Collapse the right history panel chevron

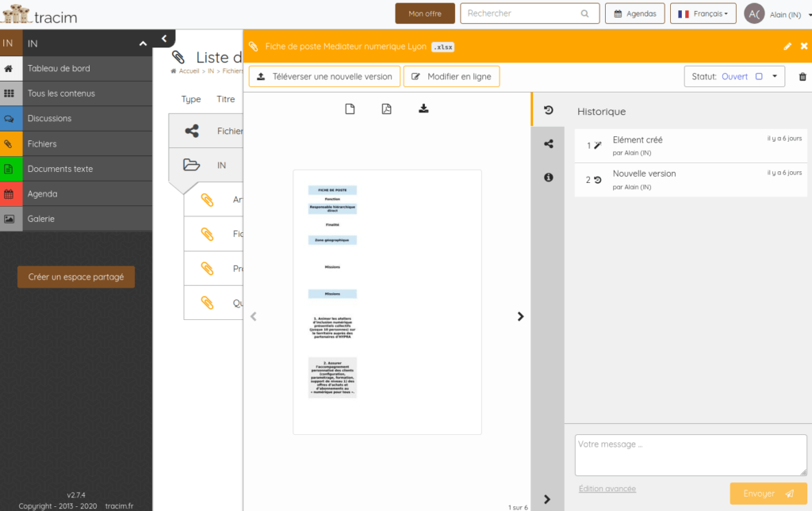547,499
